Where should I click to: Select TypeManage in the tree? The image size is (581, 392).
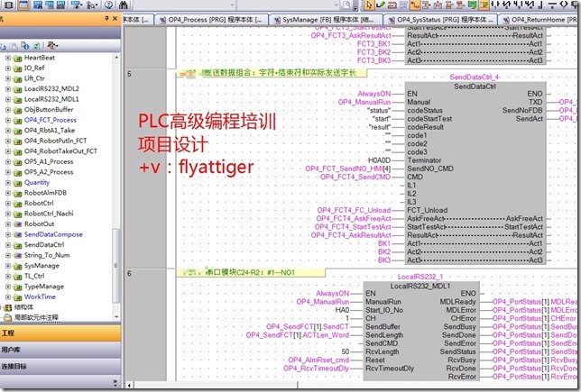43,287
